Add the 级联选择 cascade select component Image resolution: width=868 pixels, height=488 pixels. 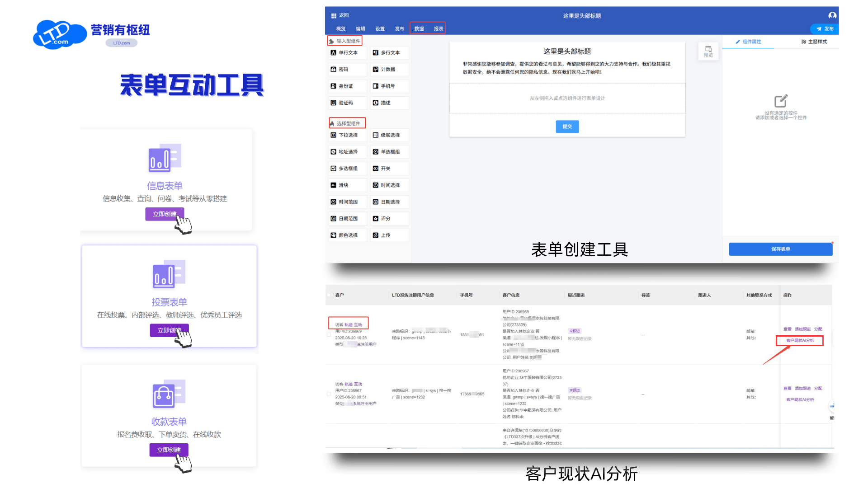click(x=389, y=136)
